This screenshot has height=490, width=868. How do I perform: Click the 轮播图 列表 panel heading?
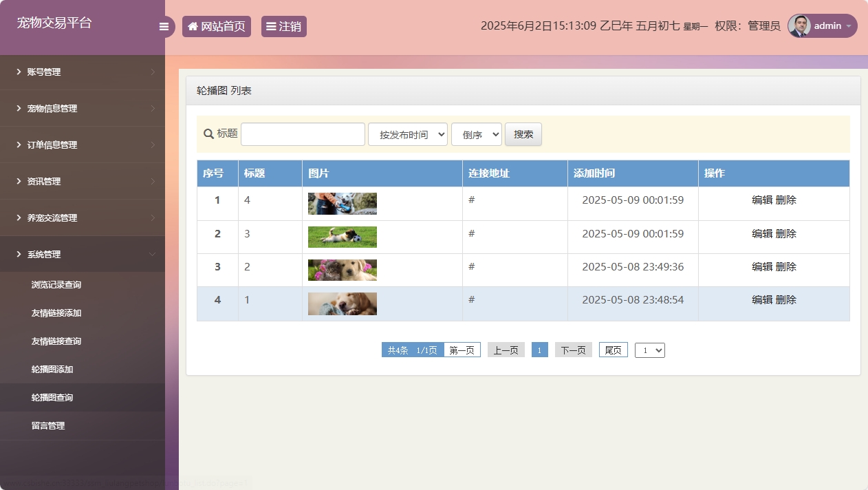pyautogui.click(x=224, y=90)
